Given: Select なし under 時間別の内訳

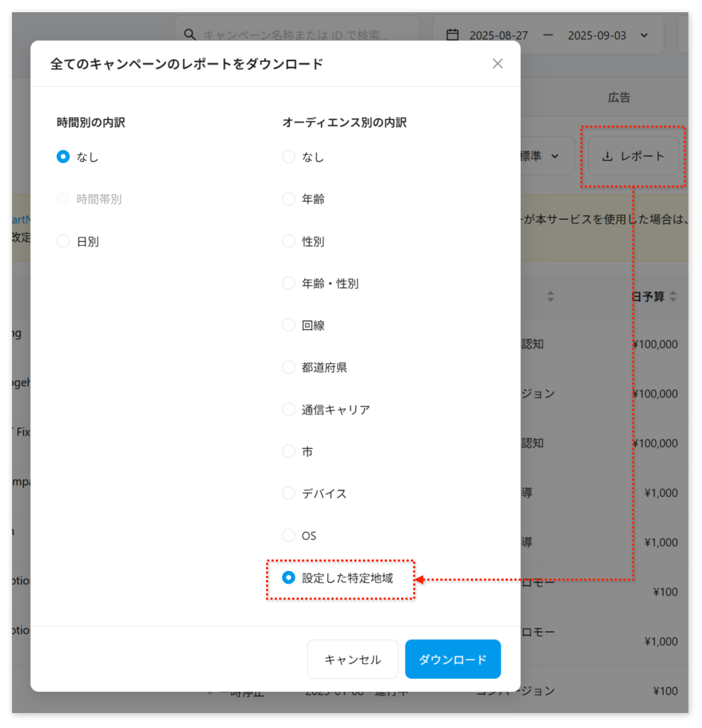Looking at the screenshot, I should click(63, 157).
